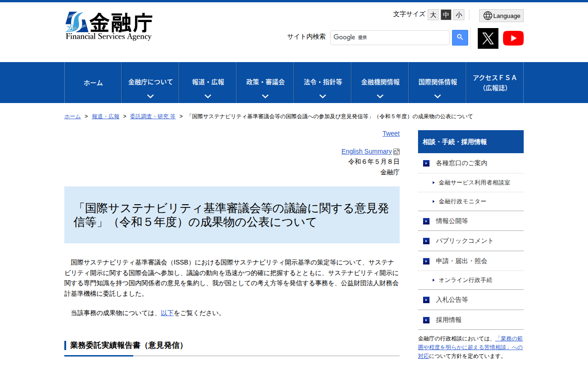The image size is (588, 368).
Task: Click arrow icon beside パブリックコメント
Action: 426,241
